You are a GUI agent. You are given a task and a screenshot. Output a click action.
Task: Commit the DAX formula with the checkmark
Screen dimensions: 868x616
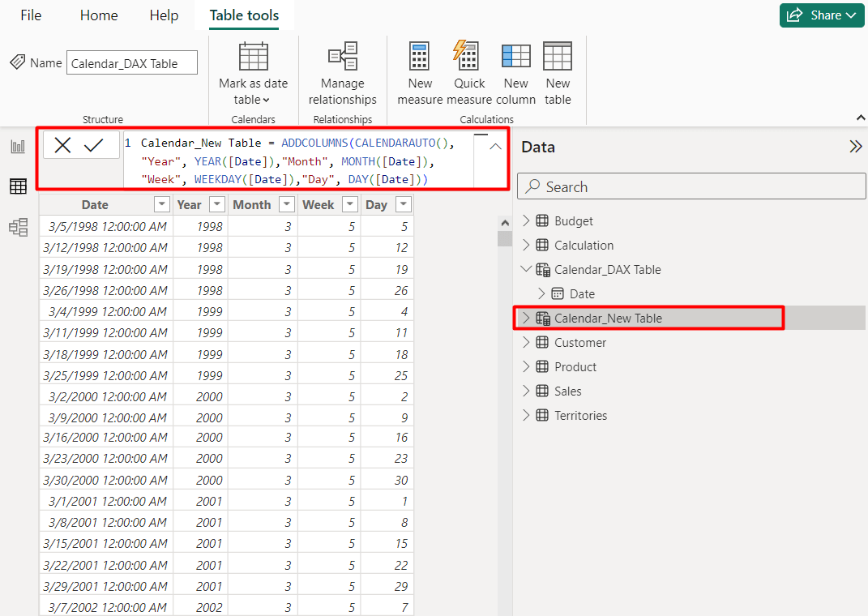tap(95, 145)
